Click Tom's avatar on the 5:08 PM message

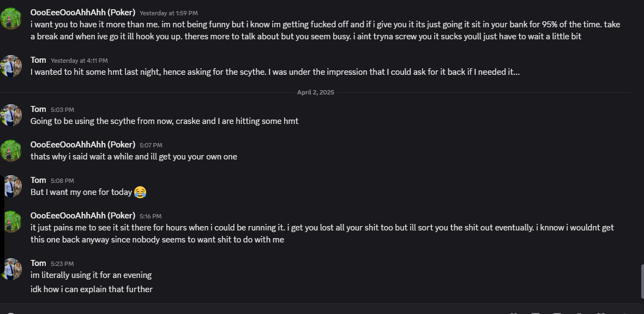coord(11,186)
